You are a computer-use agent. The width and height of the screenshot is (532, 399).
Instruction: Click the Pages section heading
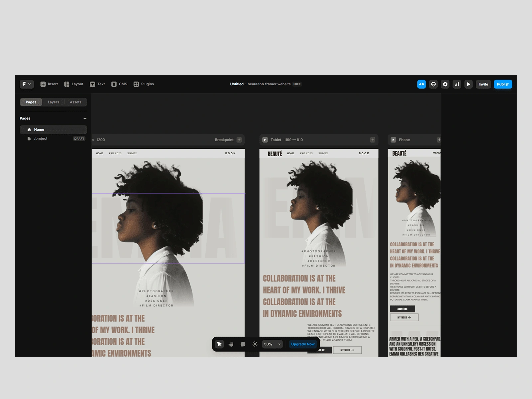coord(25,118)
